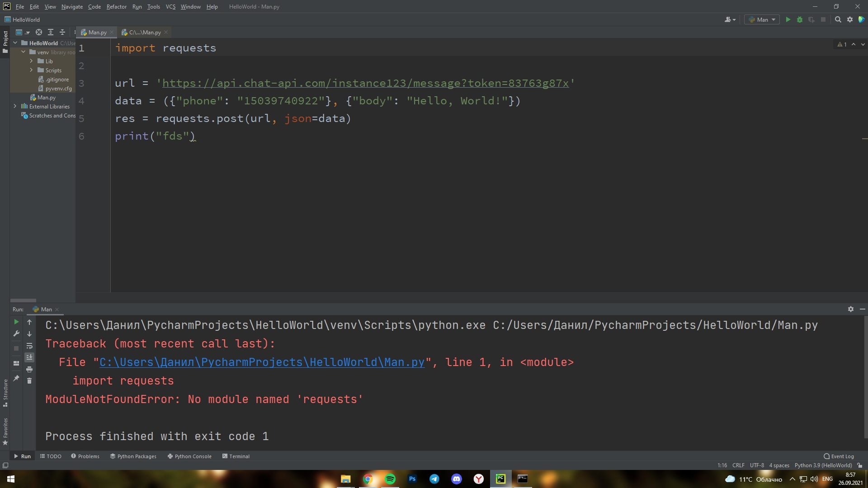The height and width of the screenshot is (488, 868).
Task: Run with coverage from top toolbar
Action: [x=811, y=19]
